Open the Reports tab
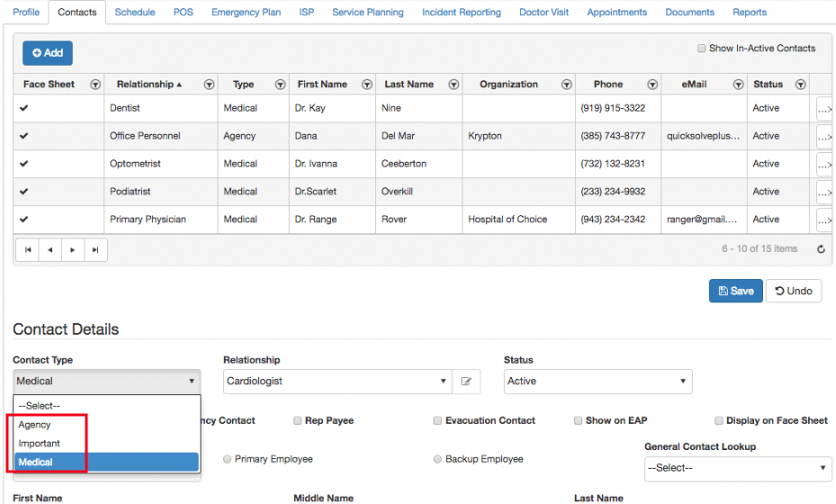Screen dimensions: 836x504 pyautogui.click(x=749, y=12)
